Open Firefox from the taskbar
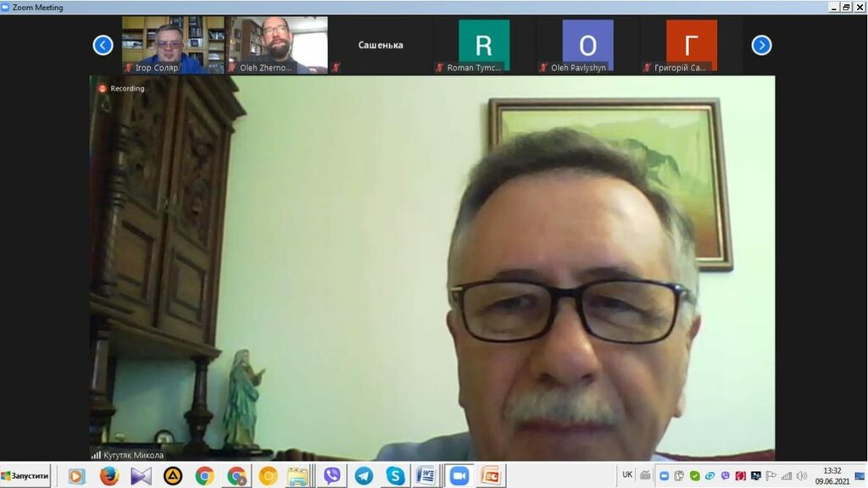 pos(109,476)
